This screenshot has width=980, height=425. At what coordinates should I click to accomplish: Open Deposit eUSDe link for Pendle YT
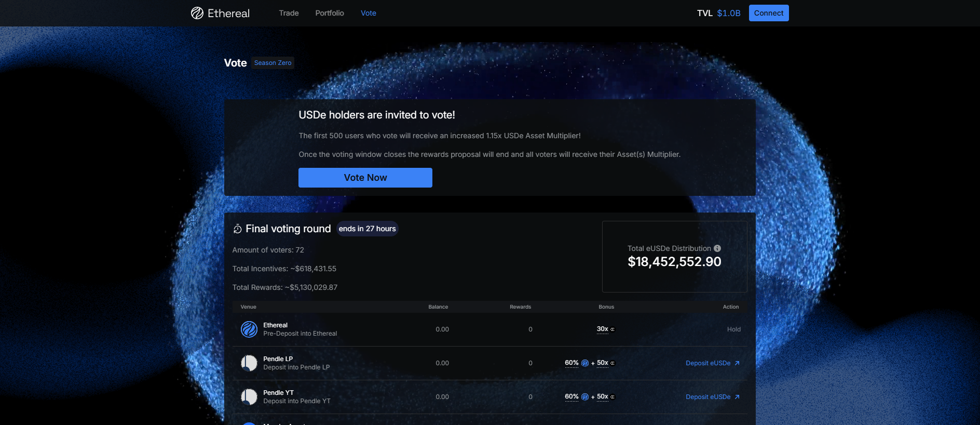point(713,397)
